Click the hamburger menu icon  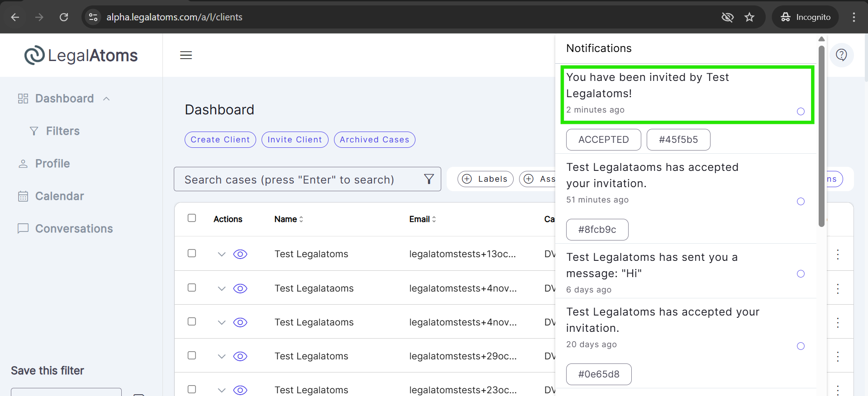coord(186,55)
